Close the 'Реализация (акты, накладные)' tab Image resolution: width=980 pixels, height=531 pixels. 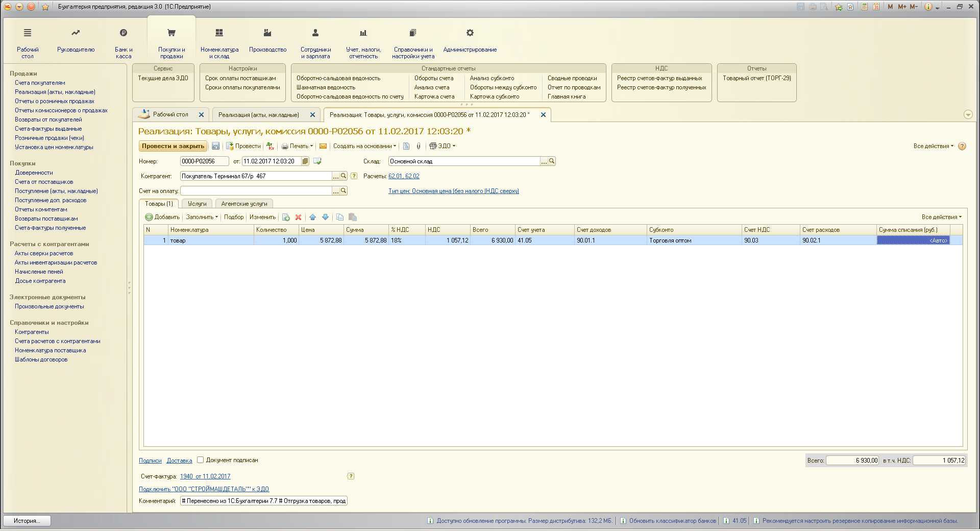point(312,115)
